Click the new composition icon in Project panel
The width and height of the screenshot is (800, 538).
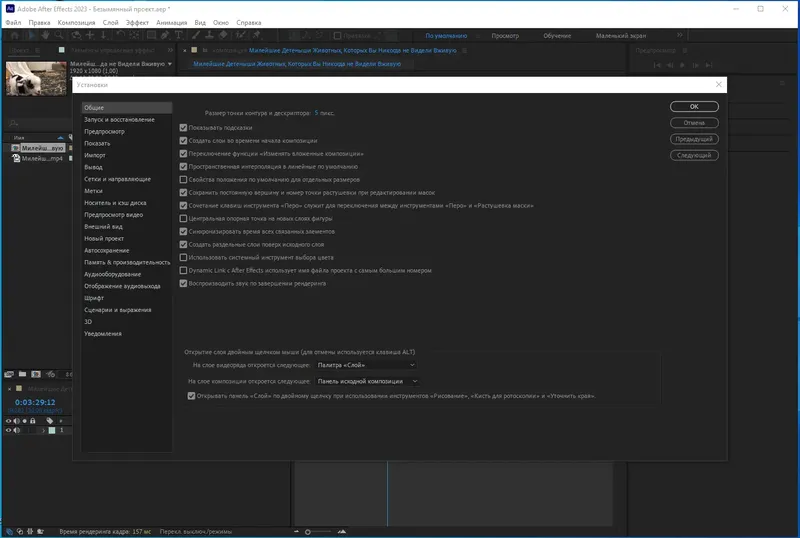tap(36, 374)
